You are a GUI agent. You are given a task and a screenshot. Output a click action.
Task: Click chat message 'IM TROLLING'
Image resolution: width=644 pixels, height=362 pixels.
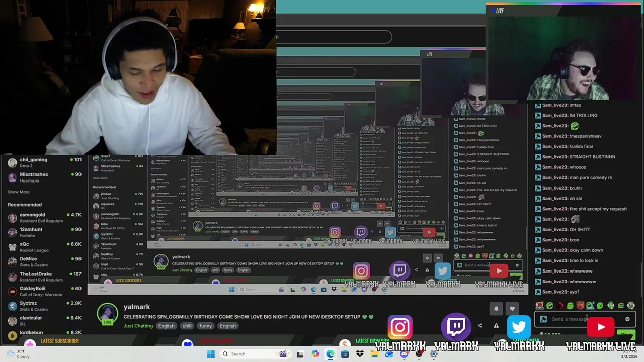pos(584,115)
